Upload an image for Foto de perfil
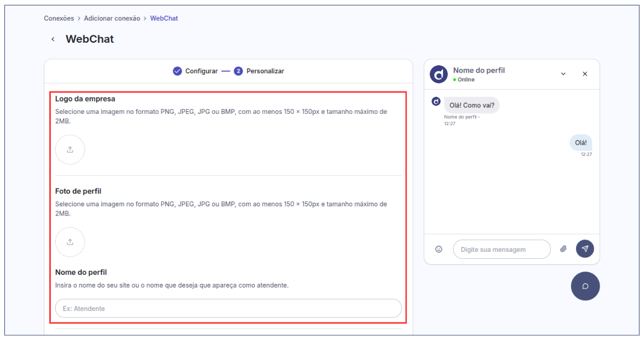This screenshot has width=644, height=340. 70,242
